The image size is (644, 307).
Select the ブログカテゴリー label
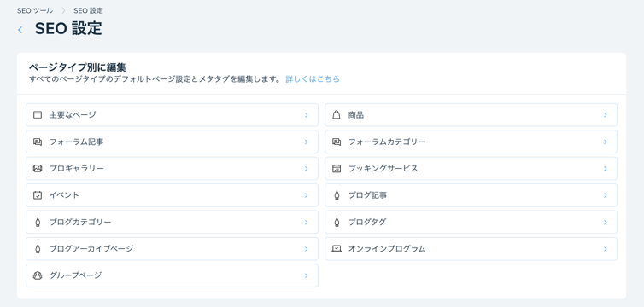(80, 223)
